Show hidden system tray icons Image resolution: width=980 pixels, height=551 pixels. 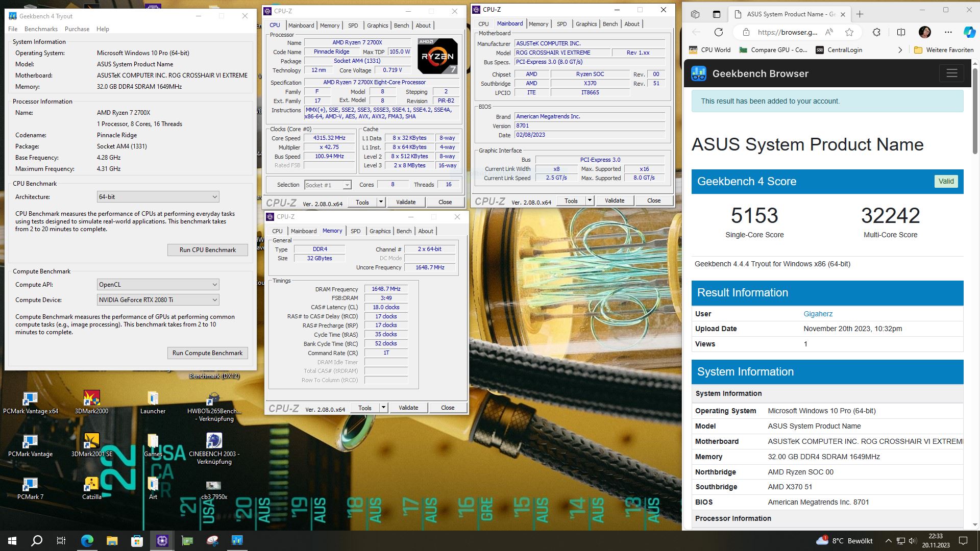tap(889, 541)
